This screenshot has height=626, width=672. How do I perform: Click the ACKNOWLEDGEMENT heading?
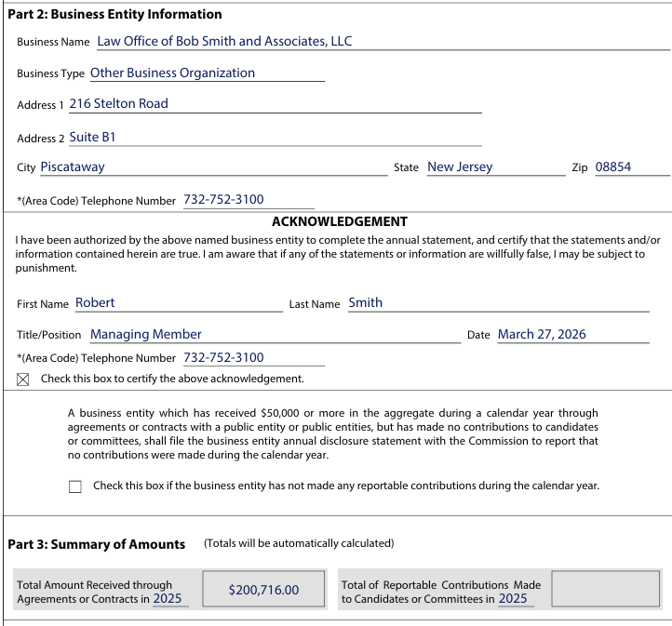click(x=340, y=221)
